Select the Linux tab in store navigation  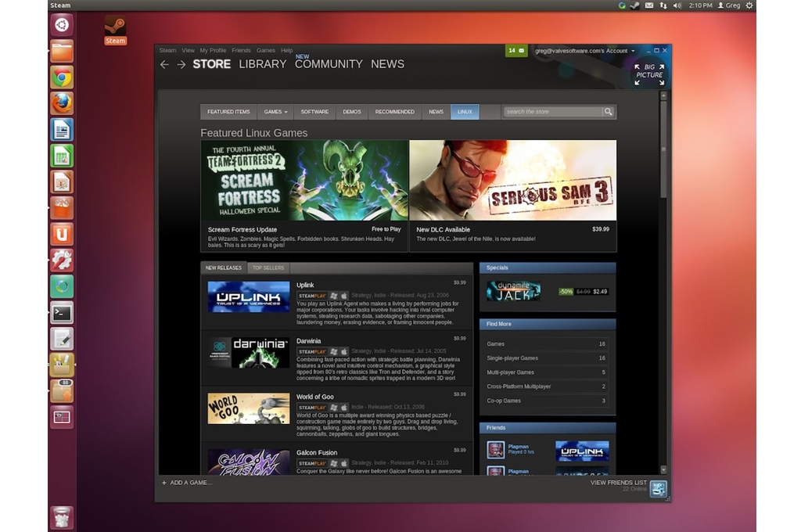click(465, 112)
